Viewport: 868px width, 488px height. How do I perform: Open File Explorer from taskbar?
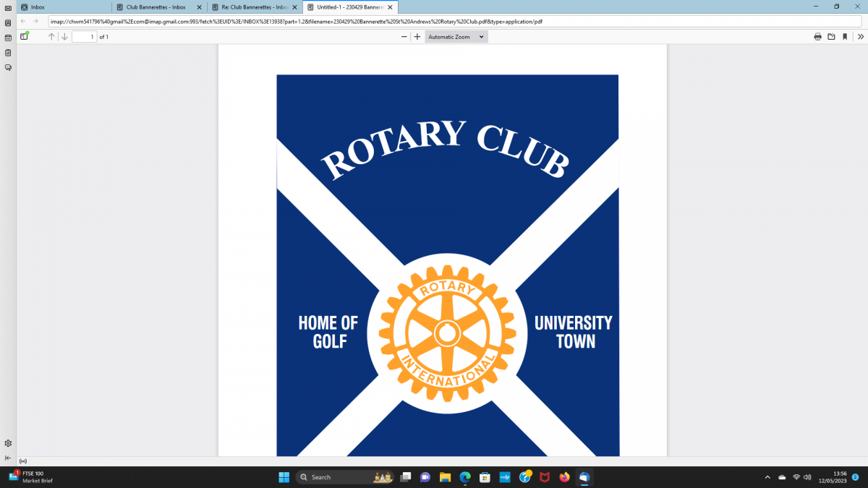pos(446,477)
